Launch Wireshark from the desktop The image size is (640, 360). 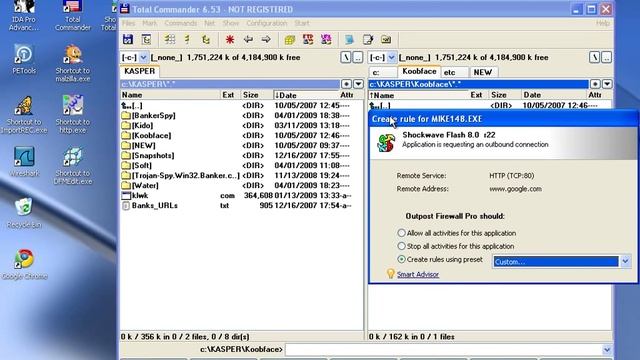[24, 162]
